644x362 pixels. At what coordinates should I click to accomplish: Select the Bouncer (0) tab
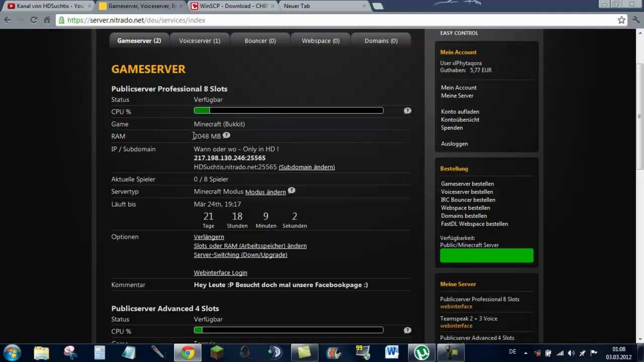point(260,41)
